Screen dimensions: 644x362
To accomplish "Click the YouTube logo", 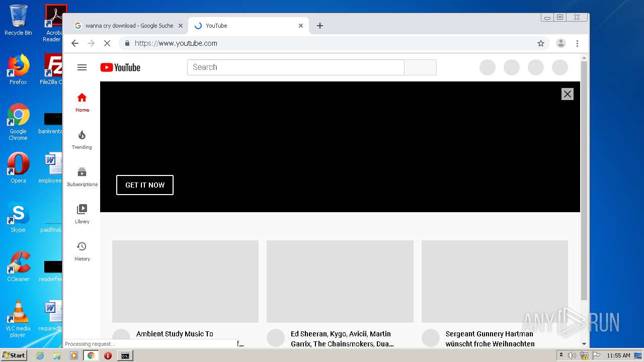I will [x=120, y=67].
